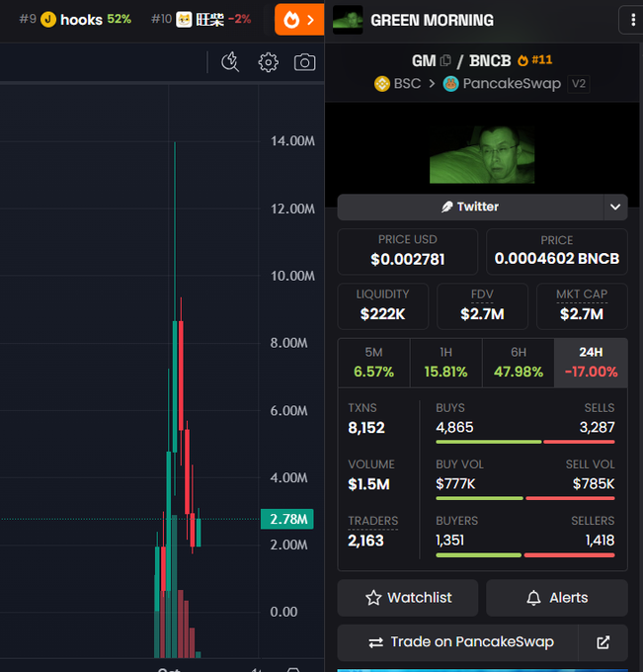
Task: Click the TRADERS count 2,163
Action: click(365, 541)
